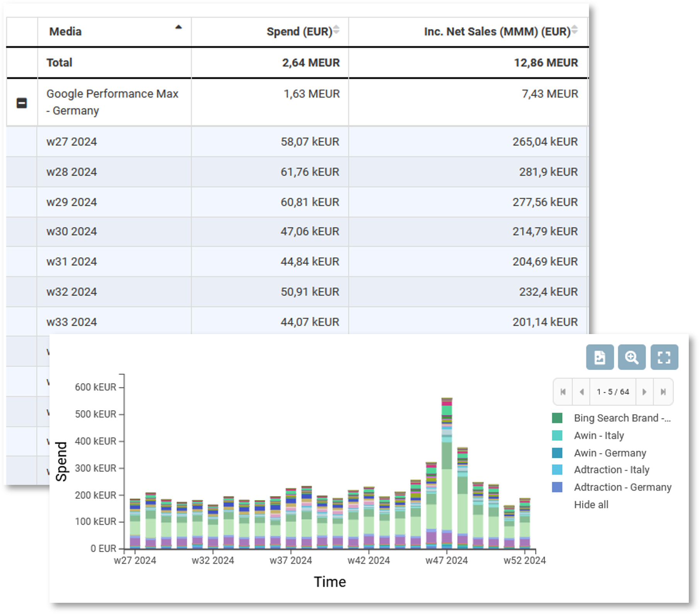Click the w37 2024 x-axis label
Image resolution: width=700 pixels, height=614 pixels.
[x=291, y=561]
